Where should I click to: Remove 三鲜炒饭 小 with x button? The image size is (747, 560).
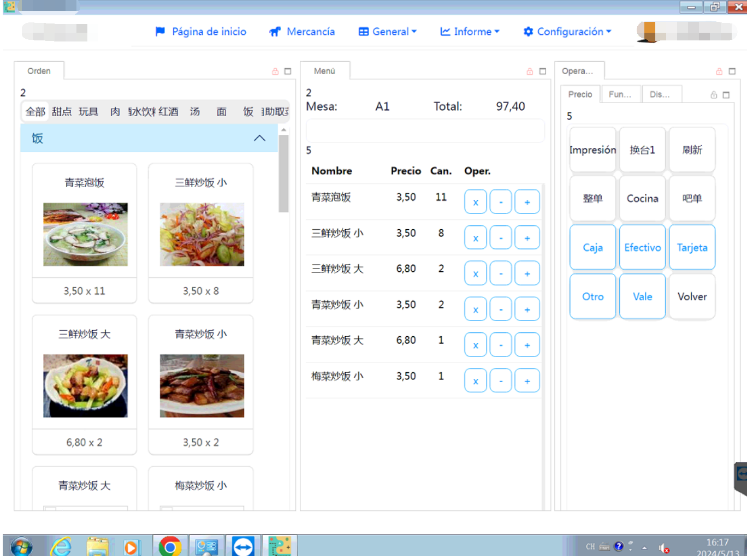click(x=476, y=238)
